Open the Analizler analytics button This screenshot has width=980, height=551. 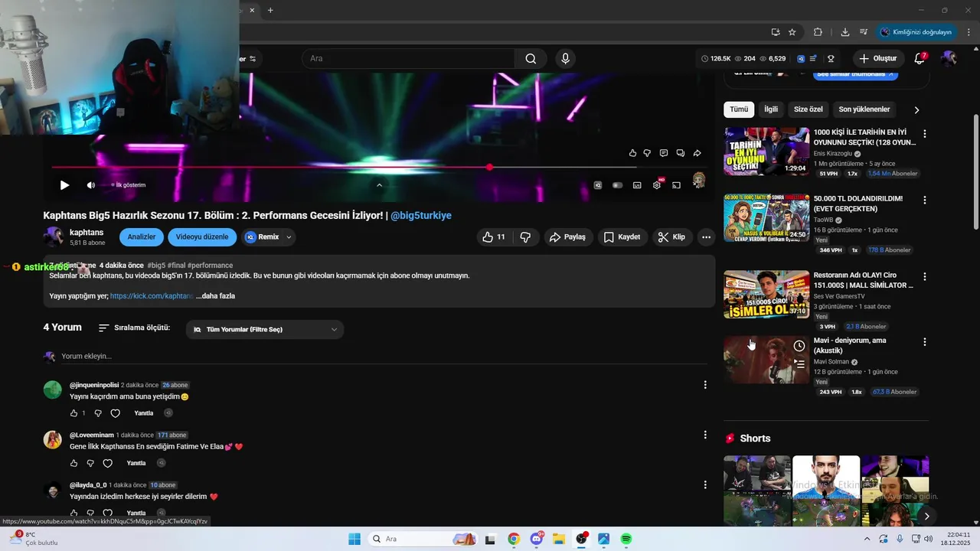click(142, 237)
